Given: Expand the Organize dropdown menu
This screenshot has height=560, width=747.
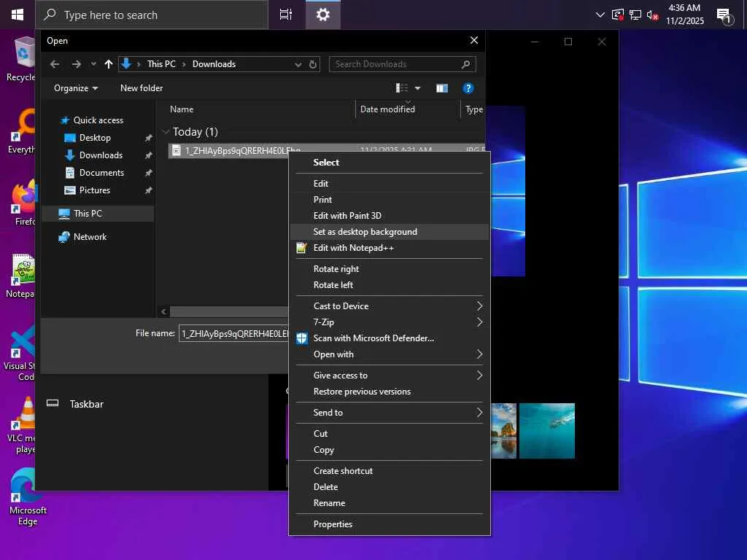Looking at the screenshot, I should pyautogui.click(x=75, y=88).
